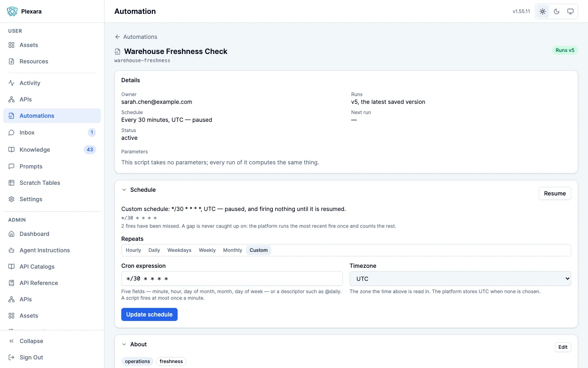Click the Settings gear icon
The height and width of the screenshot is (368, 588).
[11, 199]
